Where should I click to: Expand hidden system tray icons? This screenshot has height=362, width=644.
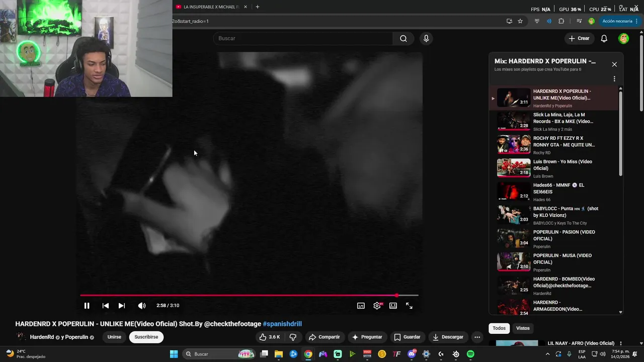[x=548, y=354]
